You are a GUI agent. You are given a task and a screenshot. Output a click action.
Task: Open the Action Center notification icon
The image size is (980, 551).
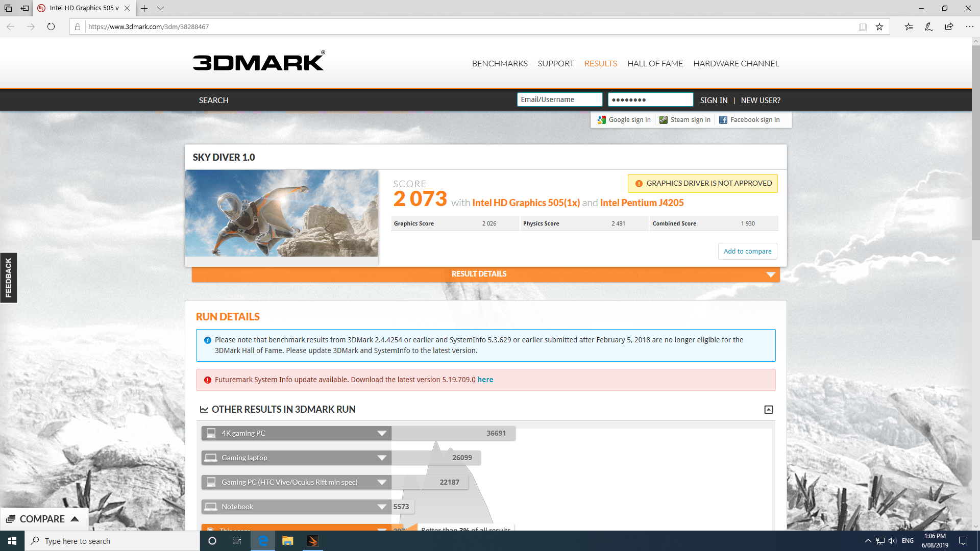[x=963, y=541]
